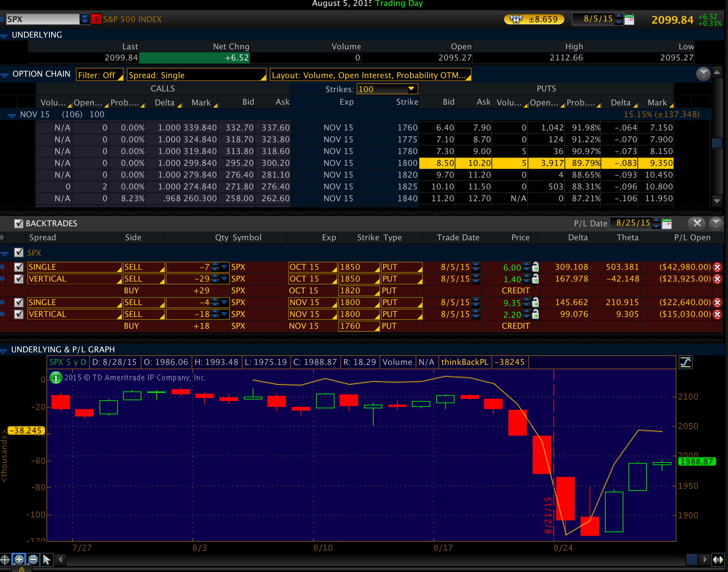Collapse the UNDERLYING section
728x572 pixels.
[4, 36]
